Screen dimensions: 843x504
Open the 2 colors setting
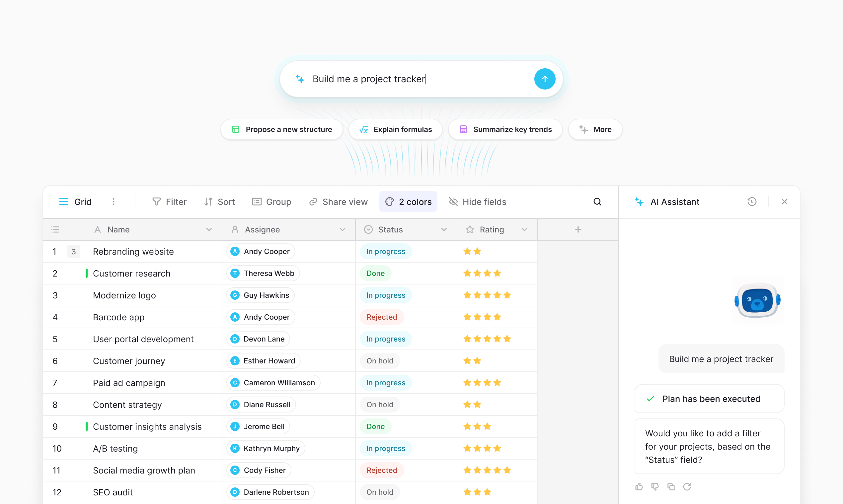click(x=408, y=201)
